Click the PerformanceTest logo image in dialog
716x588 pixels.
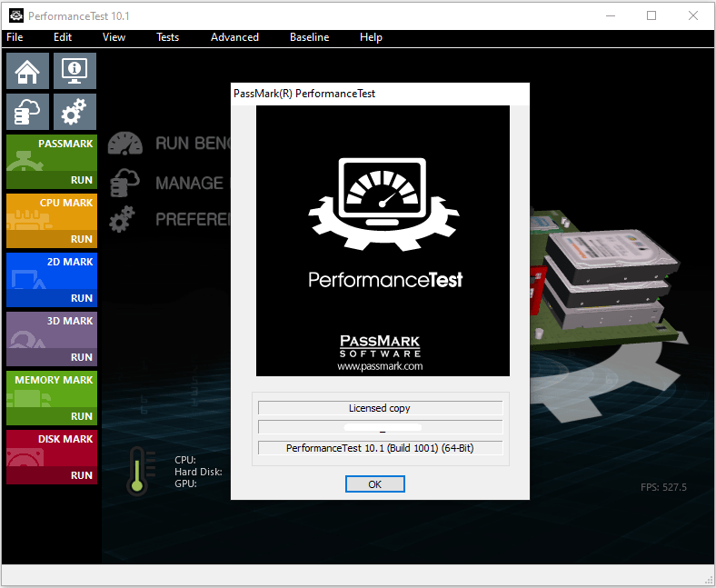point(383,241)
